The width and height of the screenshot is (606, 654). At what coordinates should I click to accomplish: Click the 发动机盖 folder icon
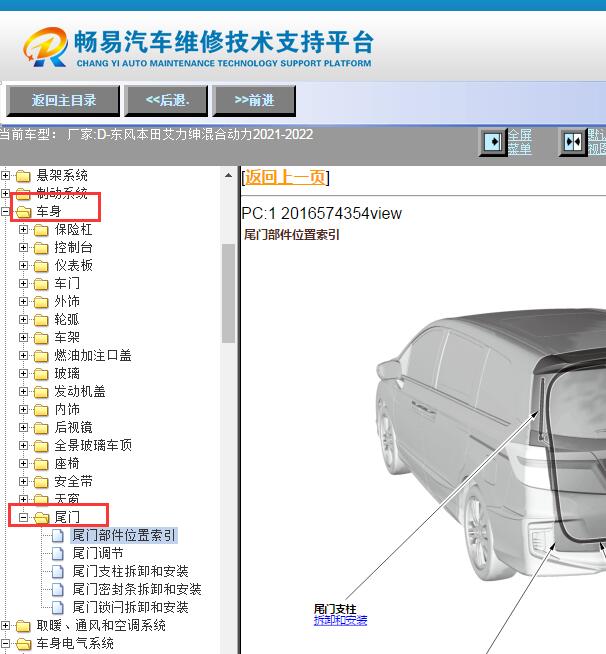pyautogui.click(x=41, y=392)
